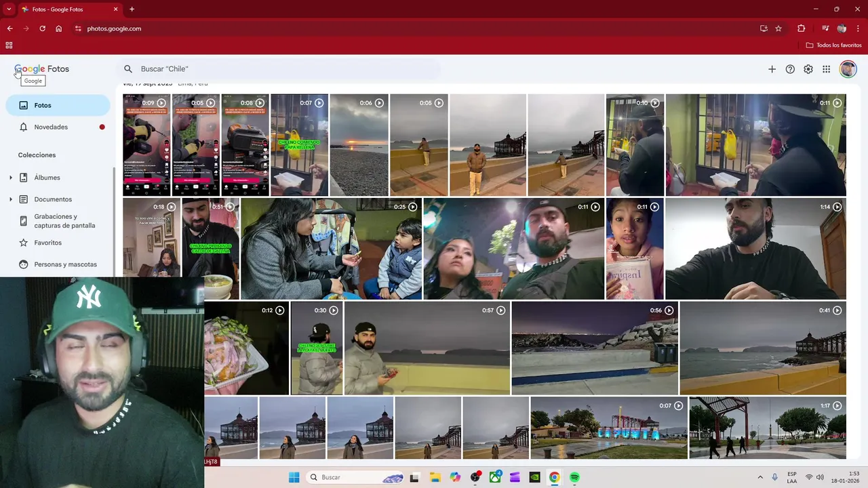Image resolution: width=868 pixels, height=488 pixels.
Task: Open the Help question mark icon
Action: 790,69
